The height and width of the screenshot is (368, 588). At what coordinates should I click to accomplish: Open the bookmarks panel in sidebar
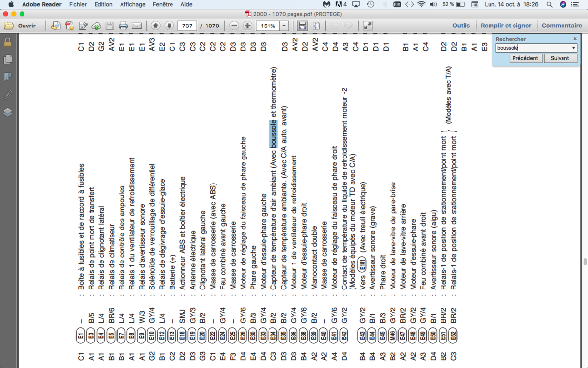coord(8,77)
